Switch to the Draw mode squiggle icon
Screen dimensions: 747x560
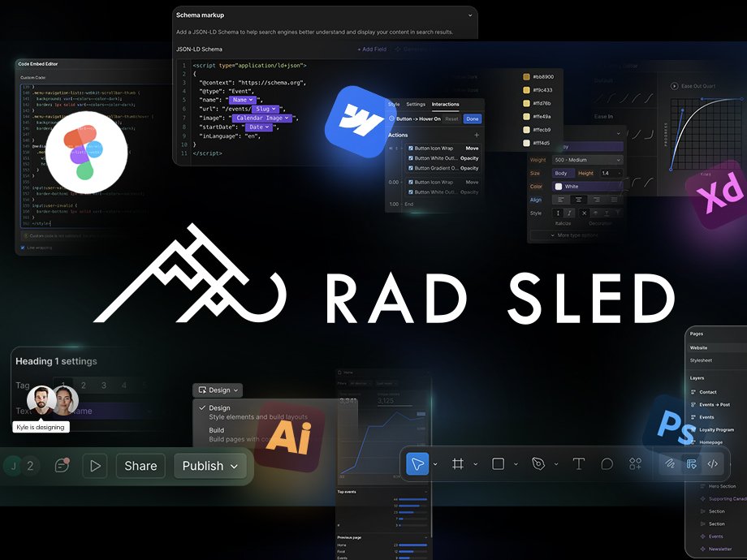pyautogui.click(x=670, y=463)
